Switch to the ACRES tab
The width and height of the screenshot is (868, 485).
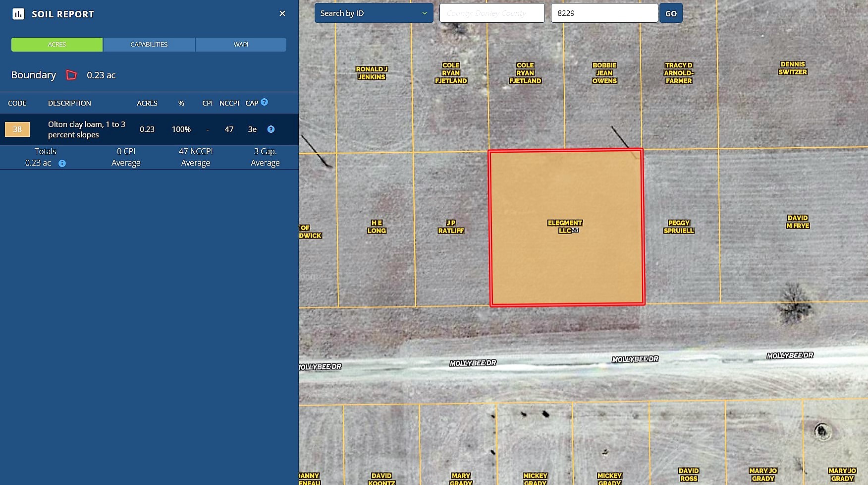pyautogui.click(x=57, y=45)
